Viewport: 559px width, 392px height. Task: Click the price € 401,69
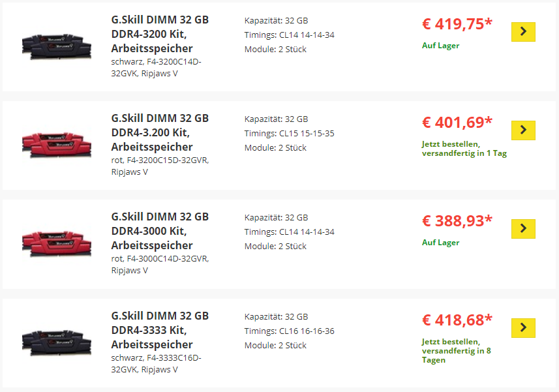[x=457, y=122]
